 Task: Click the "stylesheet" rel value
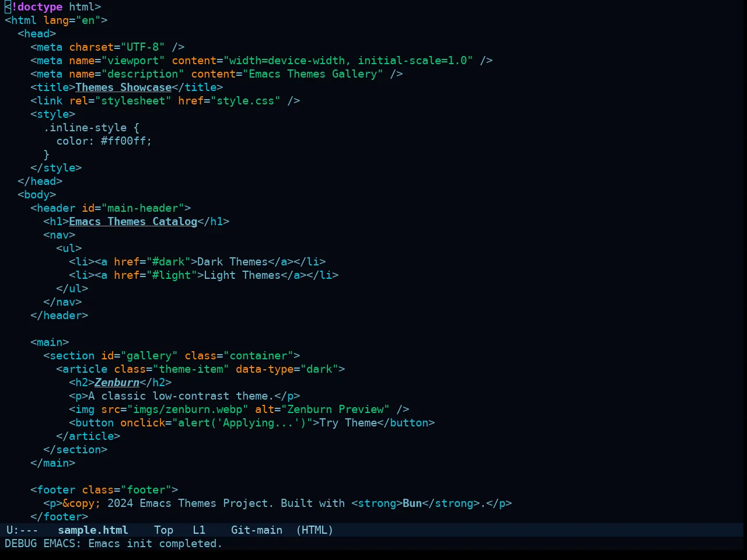point(133,101)
